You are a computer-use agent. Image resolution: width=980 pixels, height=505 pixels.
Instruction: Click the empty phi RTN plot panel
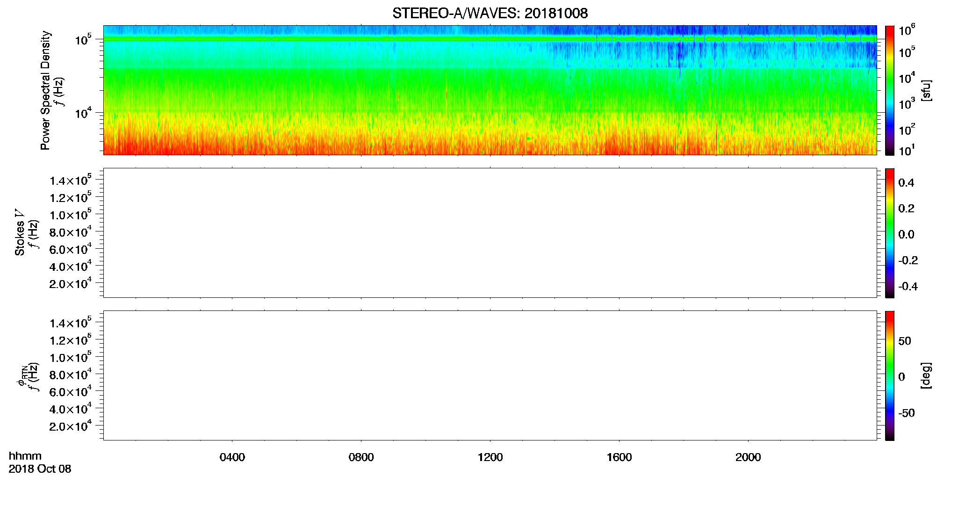tap(490, 375)
